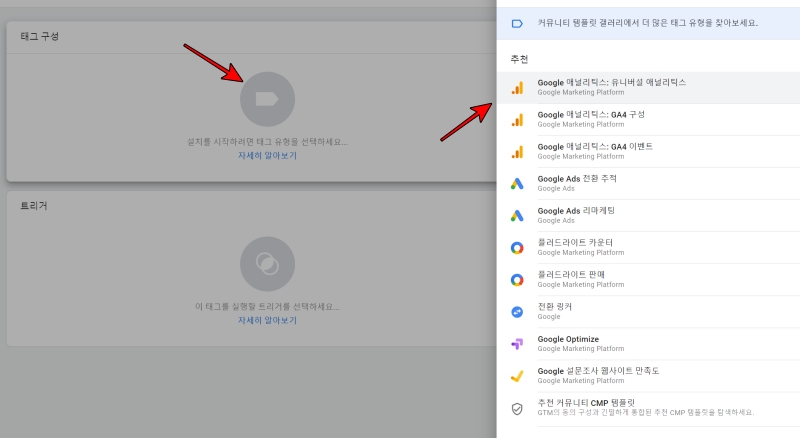Screen dimensions: 800x438
Task: Click the community template gallery tag icon
Action: [x=517, y=23]
